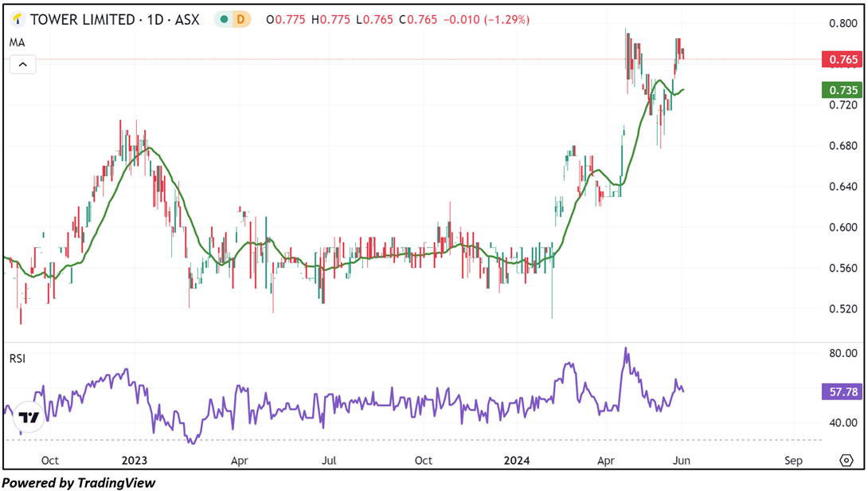Select the RSI indicator label
868x491 pixels.
18,359
